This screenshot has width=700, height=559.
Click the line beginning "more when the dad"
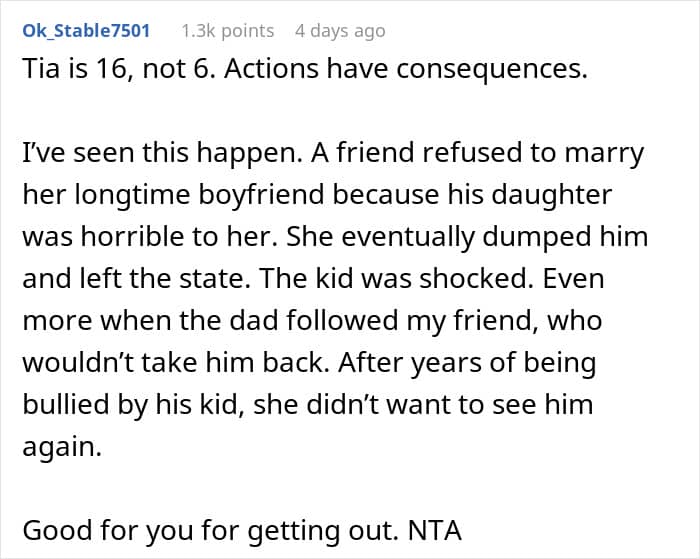(x=312, y=321)
